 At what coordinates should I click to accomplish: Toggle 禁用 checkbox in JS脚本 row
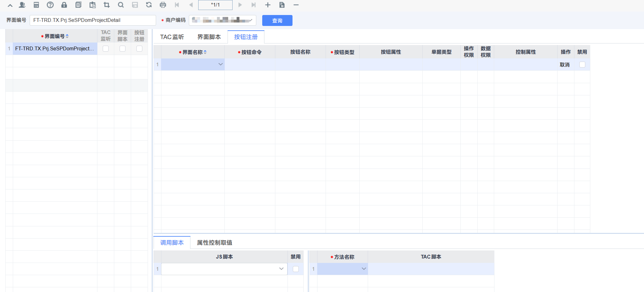296,269
